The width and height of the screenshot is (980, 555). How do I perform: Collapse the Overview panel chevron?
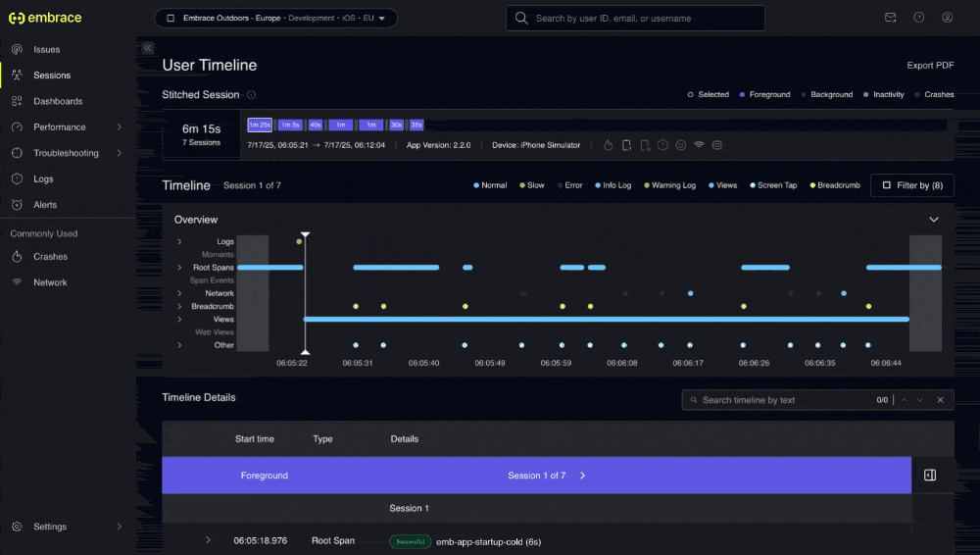coord(934,220)
